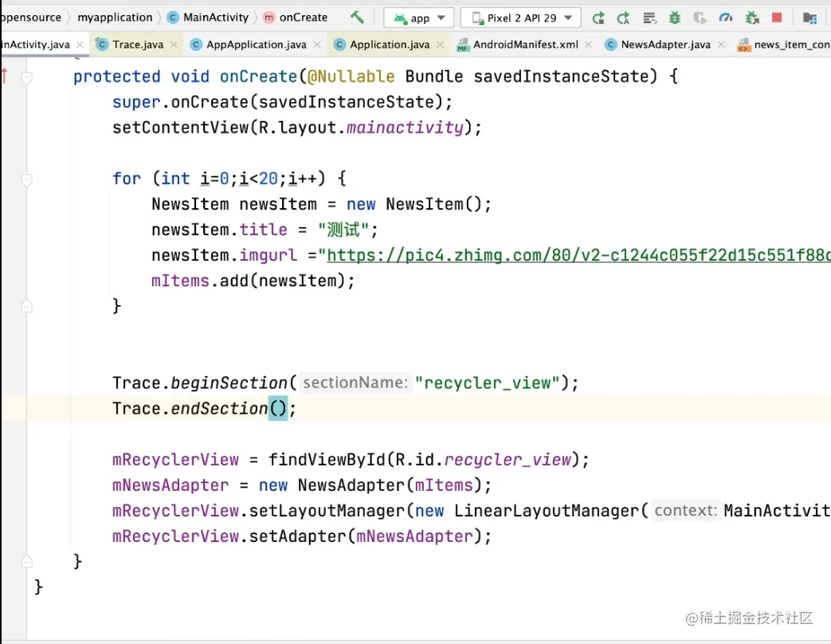Open the NewsAdapter.java tab
The height and width of the screenshot is (644, 831).
pos(665,45)
